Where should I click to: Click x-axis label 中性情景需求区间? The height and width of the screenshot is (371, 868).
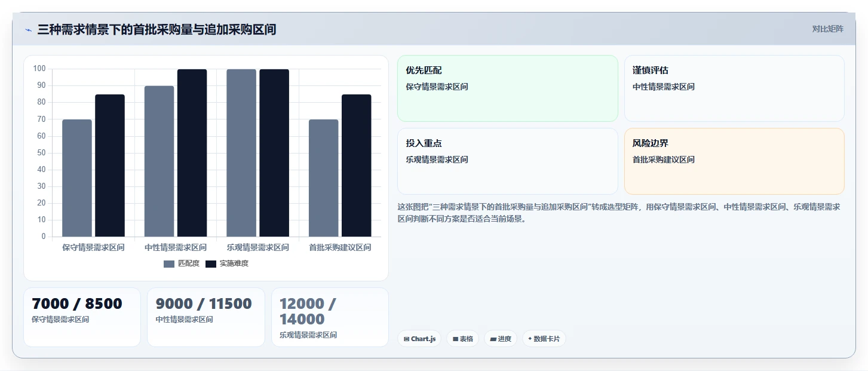click(x=176, y=247)
